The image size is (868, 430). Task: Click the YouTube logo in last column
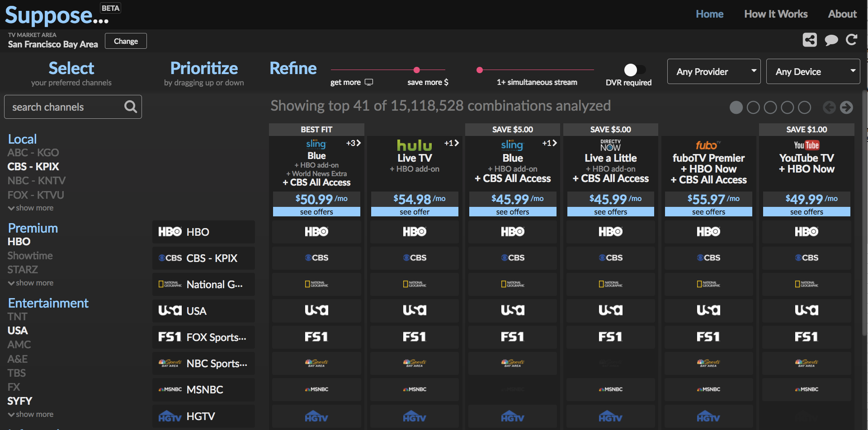point(807,145)
